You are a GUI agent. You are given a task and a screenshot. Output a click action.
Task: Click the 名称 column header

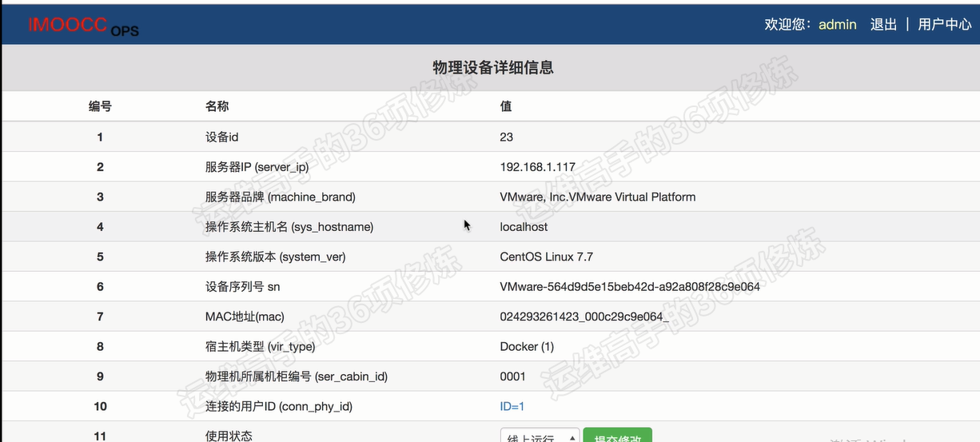click(x=217, y=106)
